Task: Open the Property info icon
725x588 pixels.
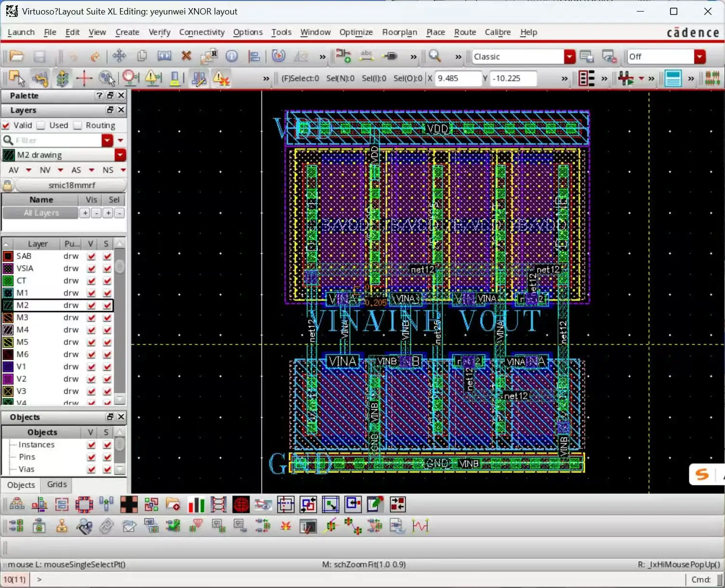Action: pyautogui.click(x=232, y=56)
